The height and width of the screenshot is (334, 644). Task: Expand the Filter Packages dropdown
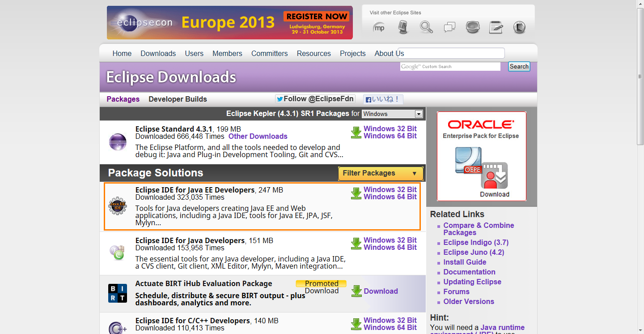pos(381,173)
